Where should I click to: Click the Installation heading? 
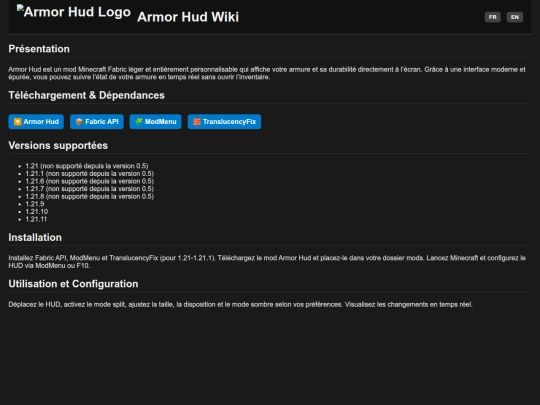[35, 237]
